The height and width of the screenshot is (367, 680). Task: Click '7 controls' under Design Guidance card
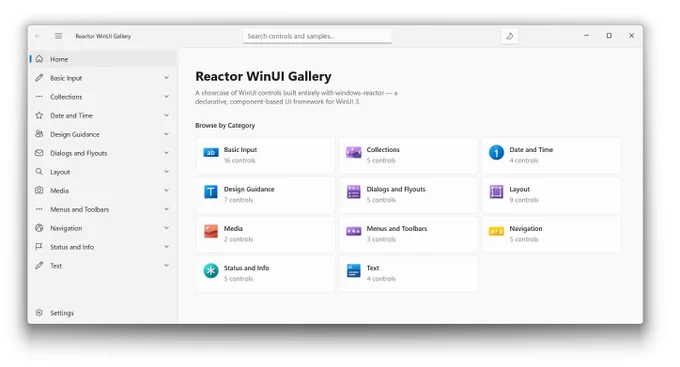point(238,200)
